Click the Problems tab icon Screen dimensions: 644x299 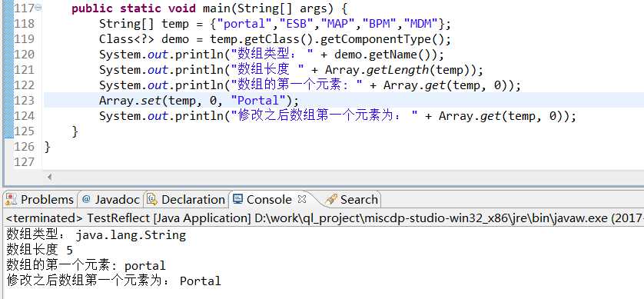tap(11, 200)
